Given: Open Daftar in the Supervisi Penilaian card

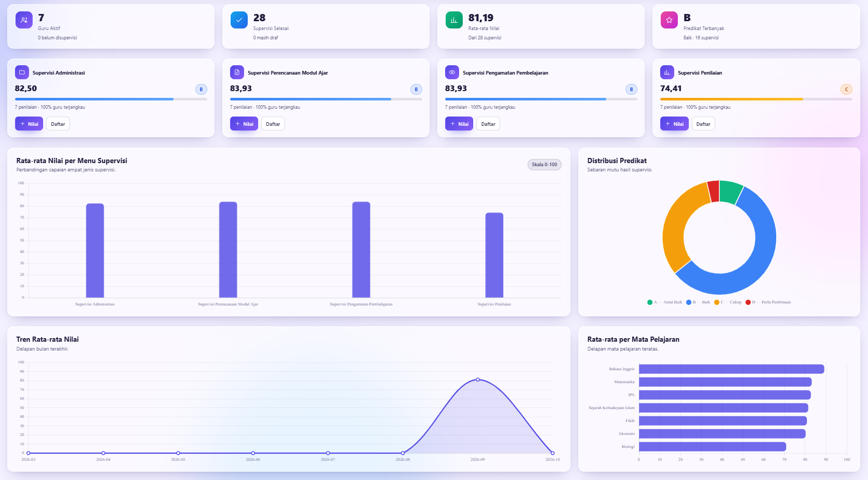Looking at the screenshot, I should coord(703,124).
